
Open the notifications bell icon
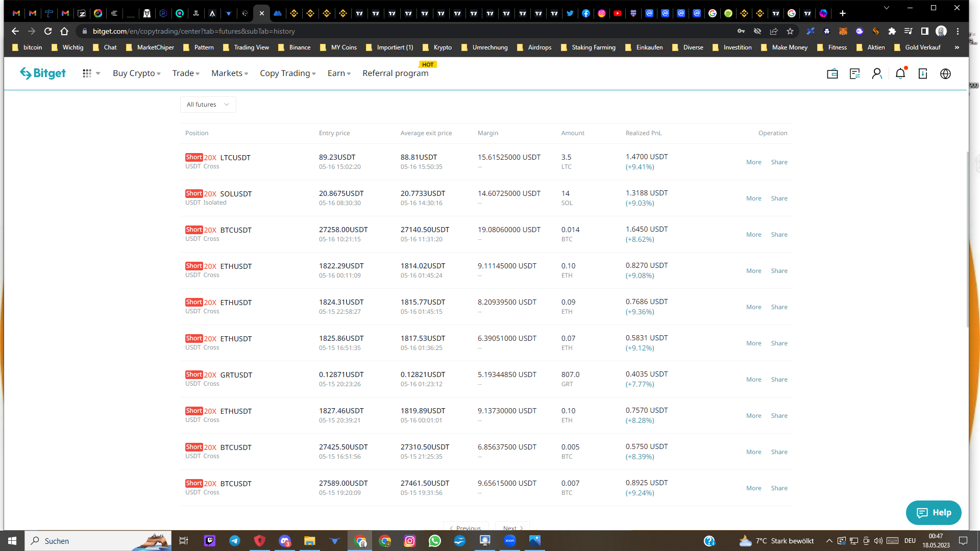(900, 74)
